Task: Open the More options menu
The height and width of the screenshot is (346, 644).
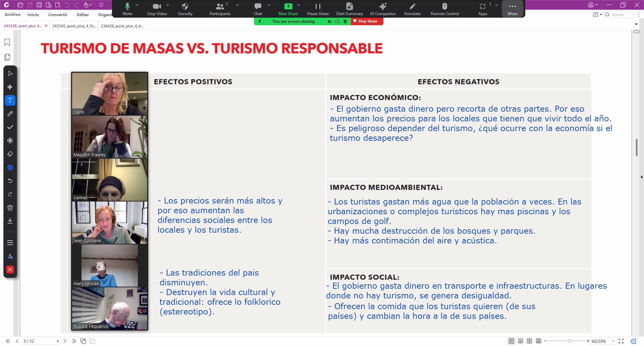Action: (x=513, y=9)
